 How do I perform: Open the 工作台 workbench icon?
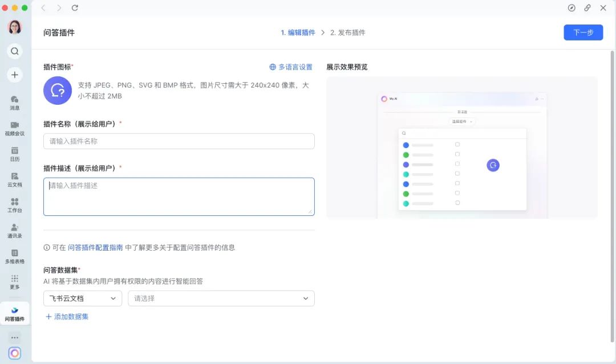(x=15, y=204)
